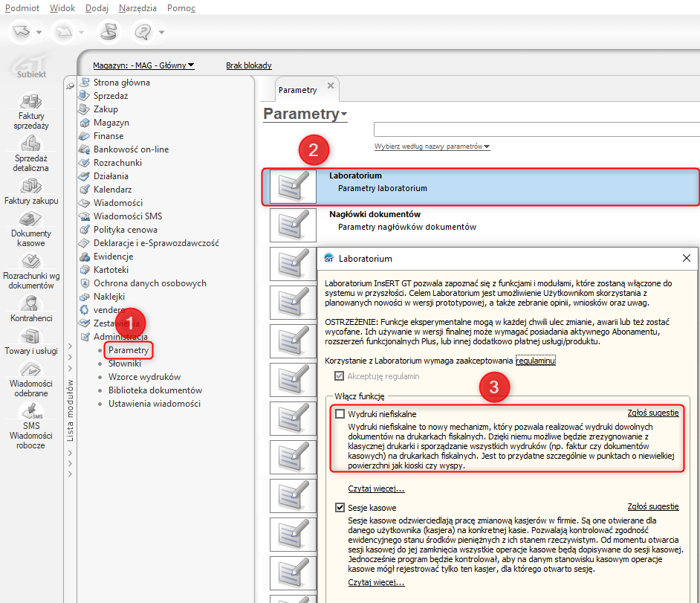Open Wybierz według nazwy parametrów dropdown
This screenshot has height=603, width=700.
click(432, 146)
